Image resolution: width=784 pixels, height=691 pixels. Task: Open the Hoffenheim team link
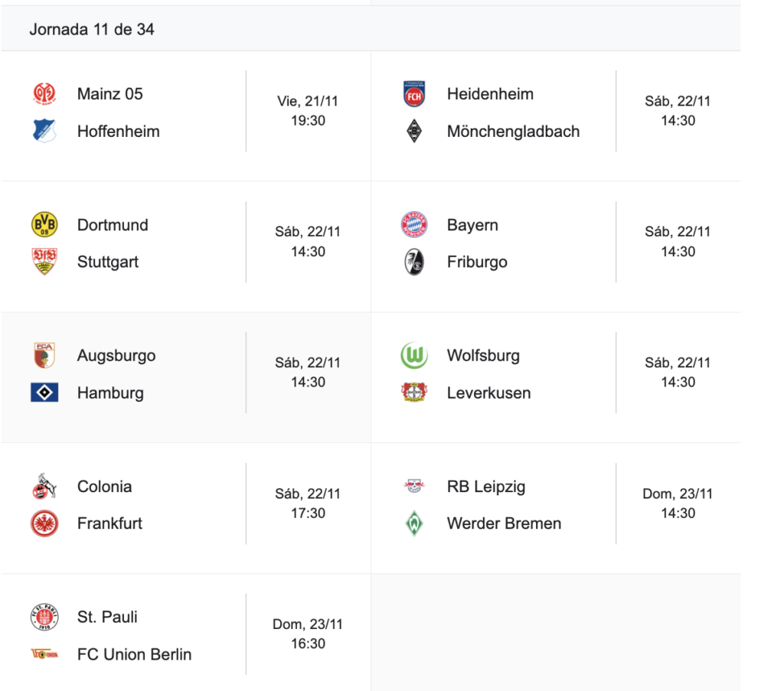(118, 132)
